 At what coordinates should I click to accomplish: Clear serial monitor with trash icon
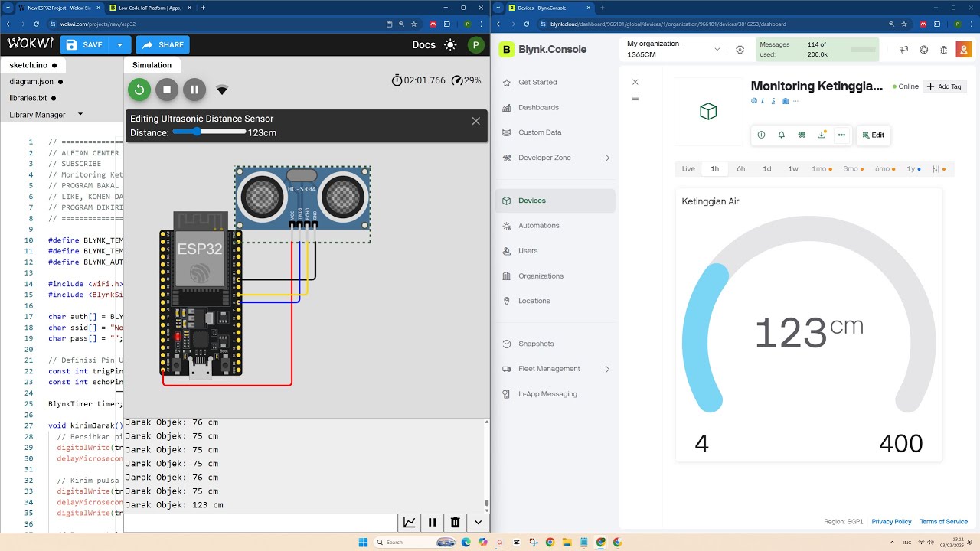[456, 523]
